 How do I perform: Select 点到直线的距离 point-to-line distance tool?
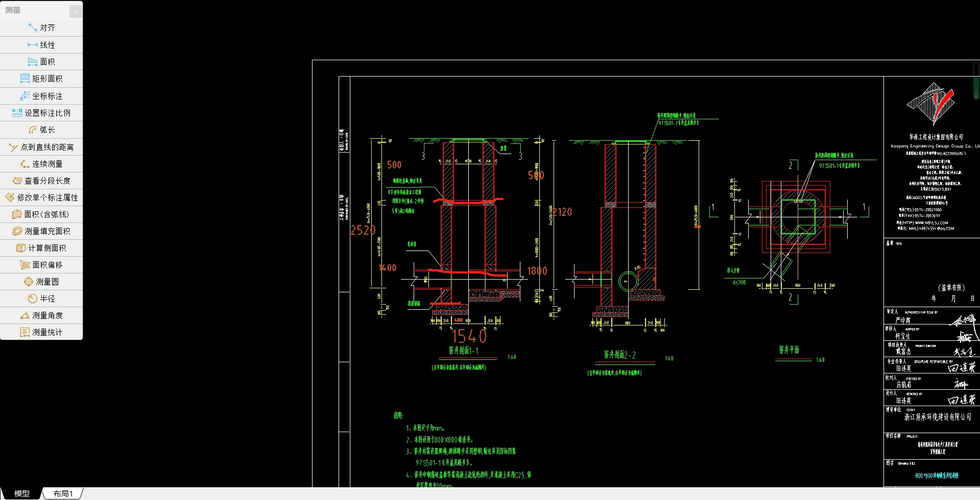point(41,147)
